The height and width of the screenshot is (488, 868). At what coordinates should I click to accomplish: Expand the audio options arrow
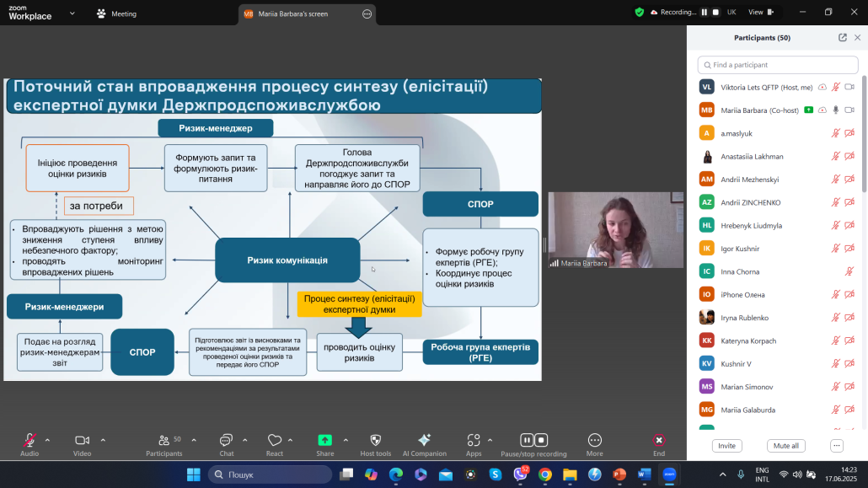click(47, 439)
